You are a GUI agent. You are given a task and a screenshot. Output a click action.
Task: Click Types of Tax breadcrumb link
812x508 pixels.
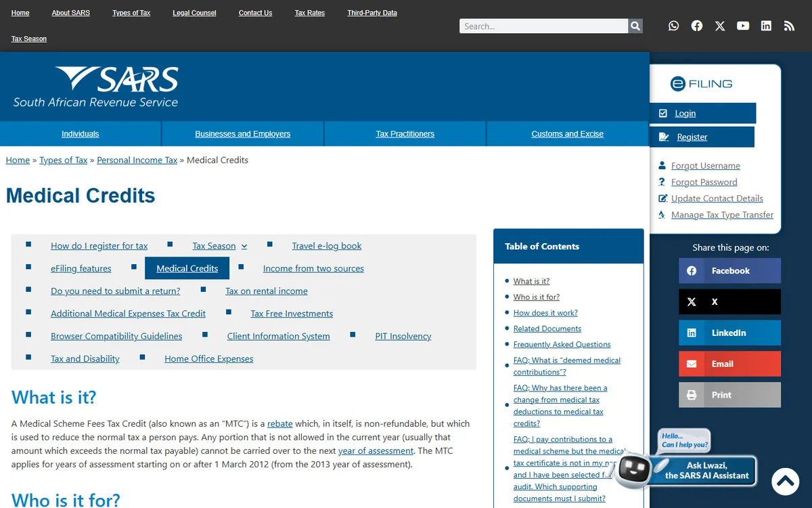coord(64,161)
